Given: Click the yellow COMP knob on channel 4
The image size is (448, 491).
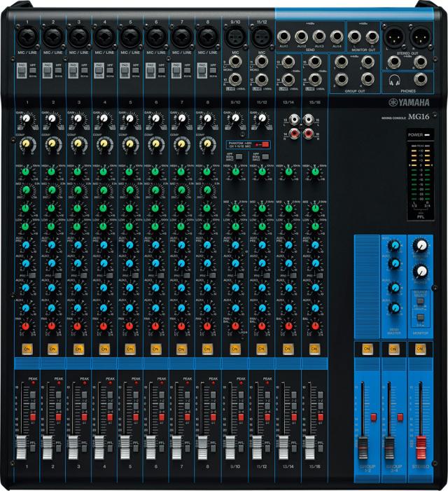Looking at the screenshot, I should 104,144.
